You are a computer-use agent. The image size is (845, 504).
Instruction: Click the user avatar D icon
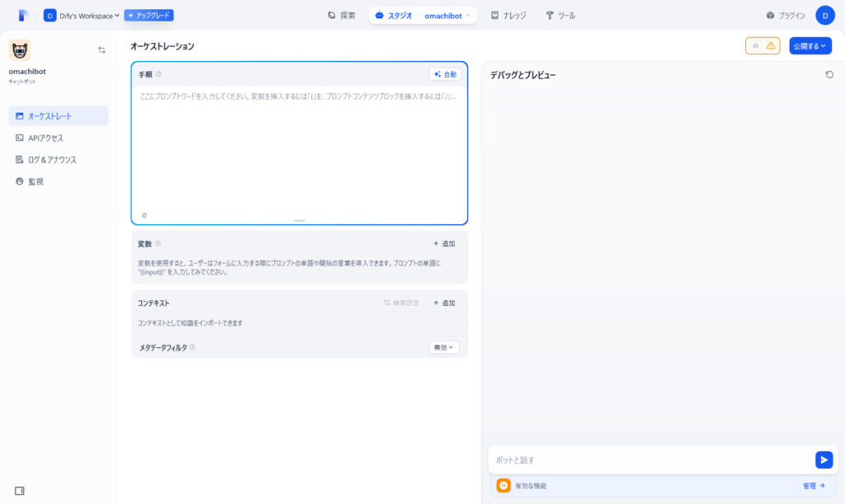point(825,15)
